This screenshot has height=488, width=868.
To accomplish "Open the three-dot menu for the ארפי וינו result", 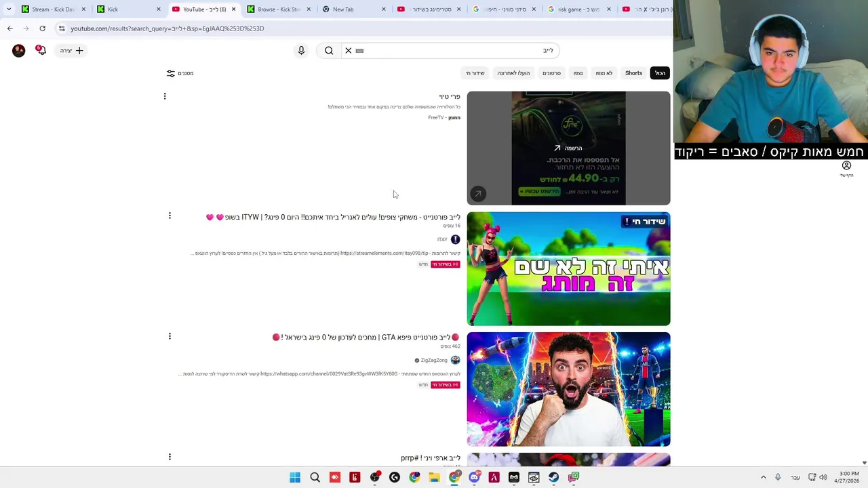I will 170,457.
